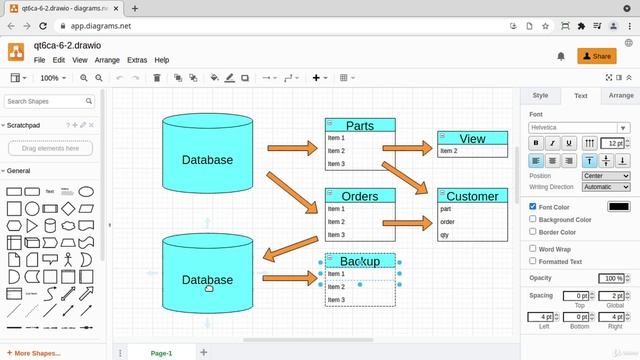Open the fill color bucket tool

pyautogui.click(x=214, y=78)
